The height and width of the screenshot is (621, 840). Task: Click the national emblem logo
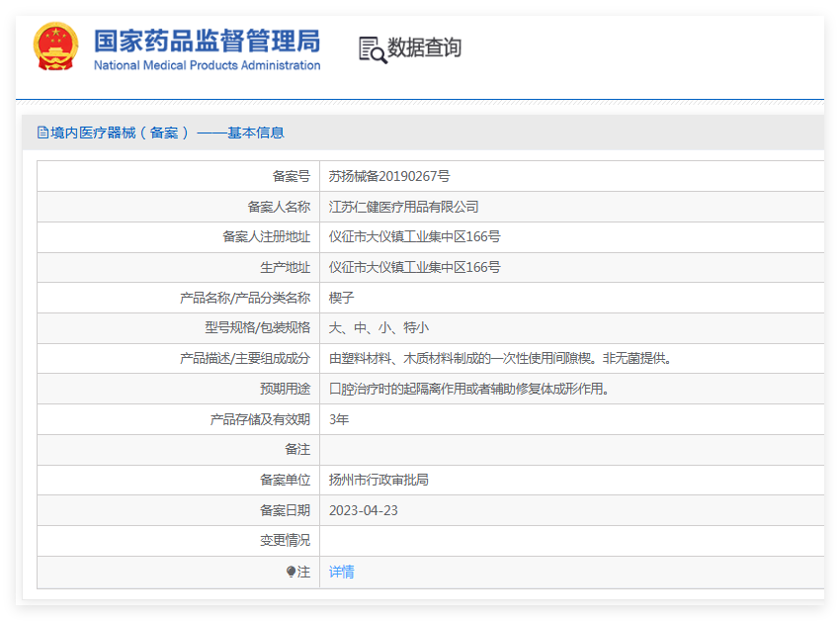pos(55,46)
